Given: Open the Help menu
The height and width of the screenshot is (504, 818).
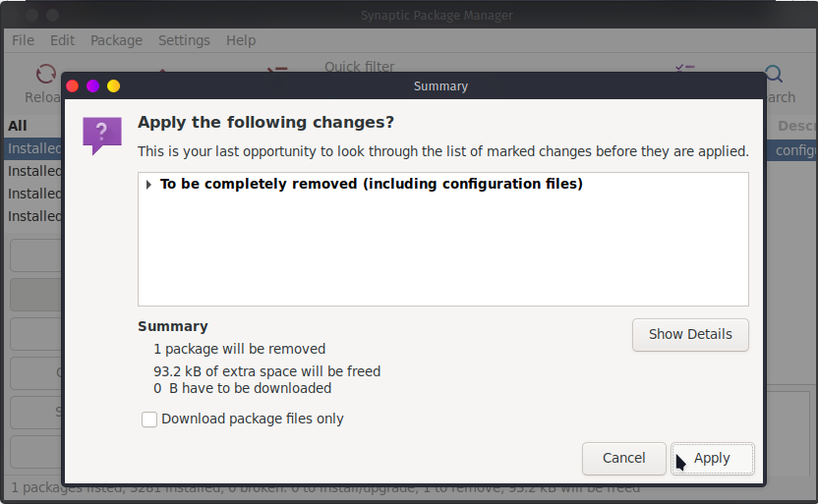Looking at the screenshot, I should click(x=241, y=40).
